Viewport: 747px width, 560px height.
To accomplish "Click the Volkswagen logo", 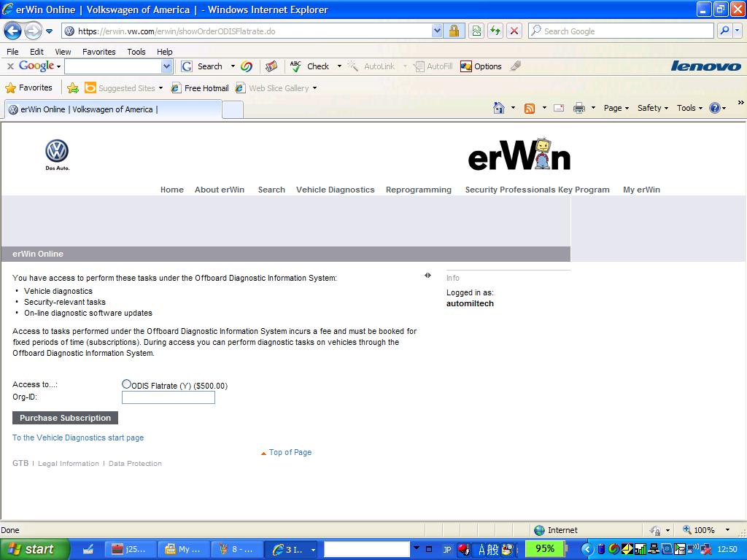I will pyautogui.click(x=57, y=155).
